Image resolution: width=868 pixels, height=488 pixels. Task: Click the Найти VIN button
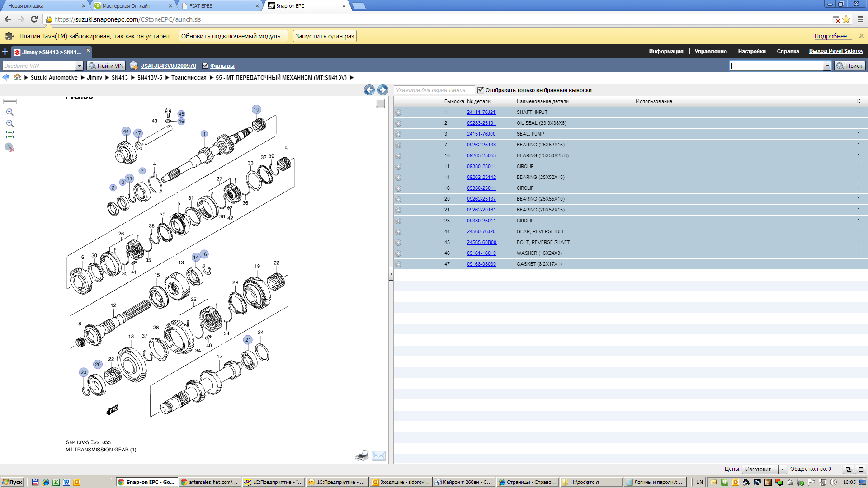pyautogui.click(x=106, y=66)
